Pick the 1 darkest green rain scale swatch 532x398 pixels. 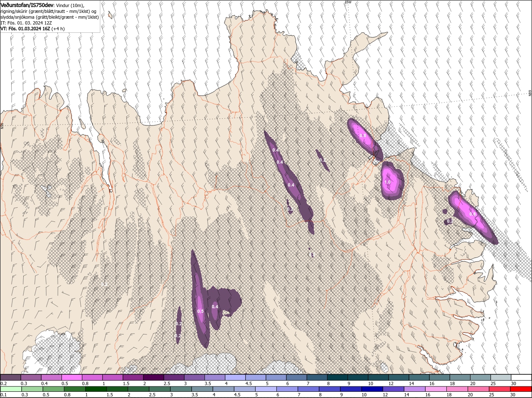point(96,389)
